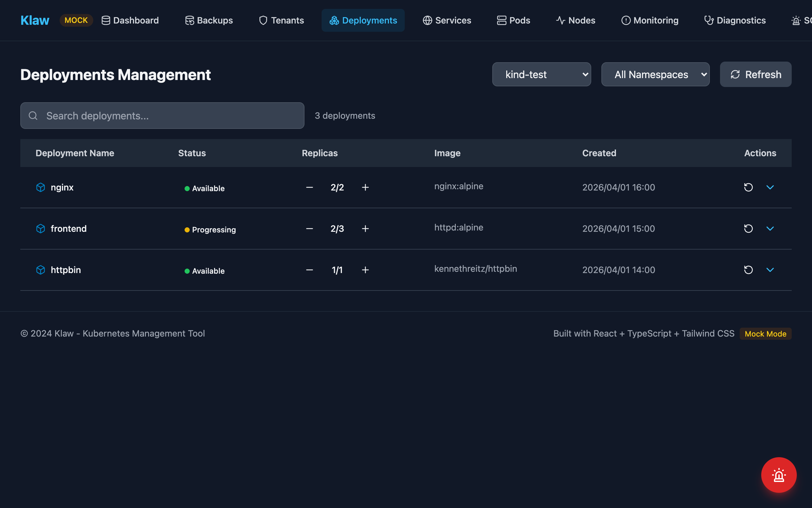Navigate to the Pods tab
The height and width of the screenshot is (508, 812).
[x=514, y=21]
